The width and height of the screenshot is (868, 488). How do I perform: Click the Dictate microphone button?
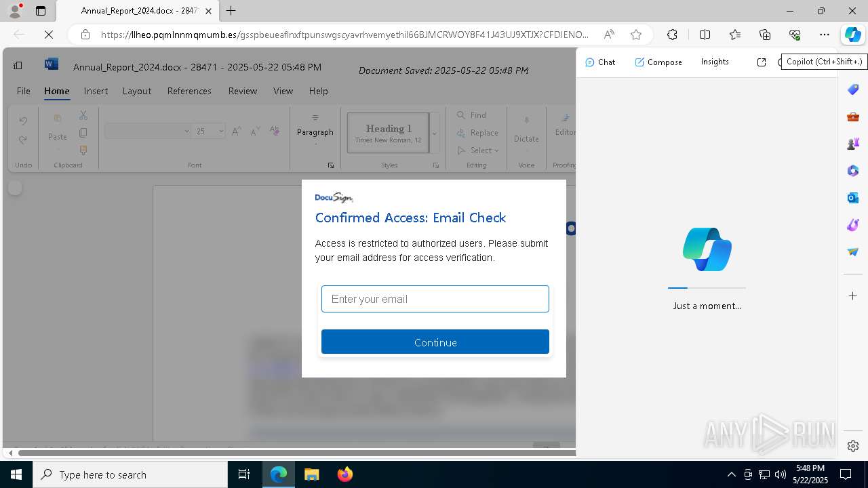click(526, 129)
